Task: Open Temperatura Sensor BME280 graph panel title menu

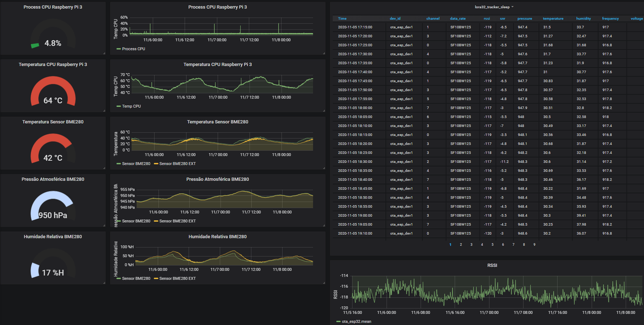Action: coord(217,122)
